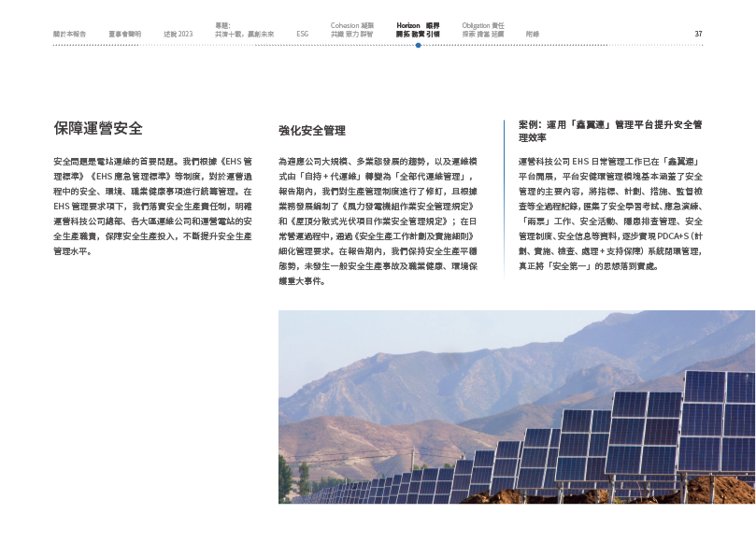Click the solar panel farm photo
This screenshot has width=756, height=557.
(517, 407)
